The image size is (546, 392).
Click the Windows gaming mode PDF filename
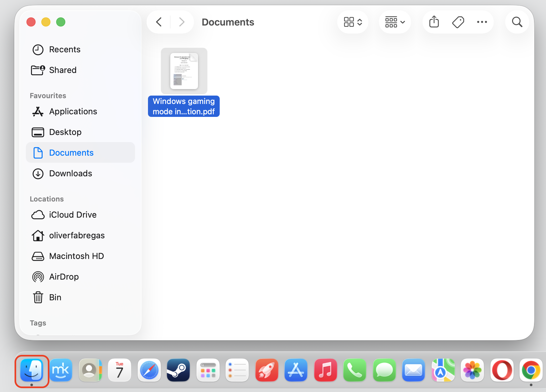pos(184,106)
